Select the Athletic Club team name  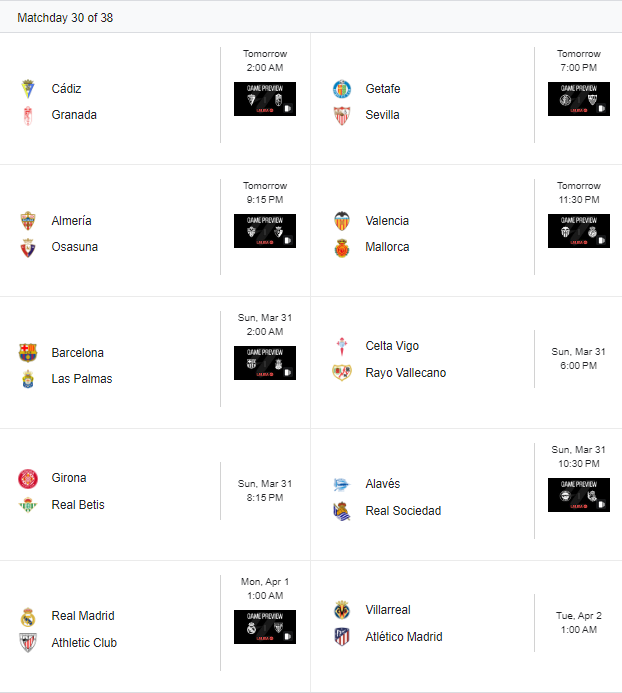point(84,643)
